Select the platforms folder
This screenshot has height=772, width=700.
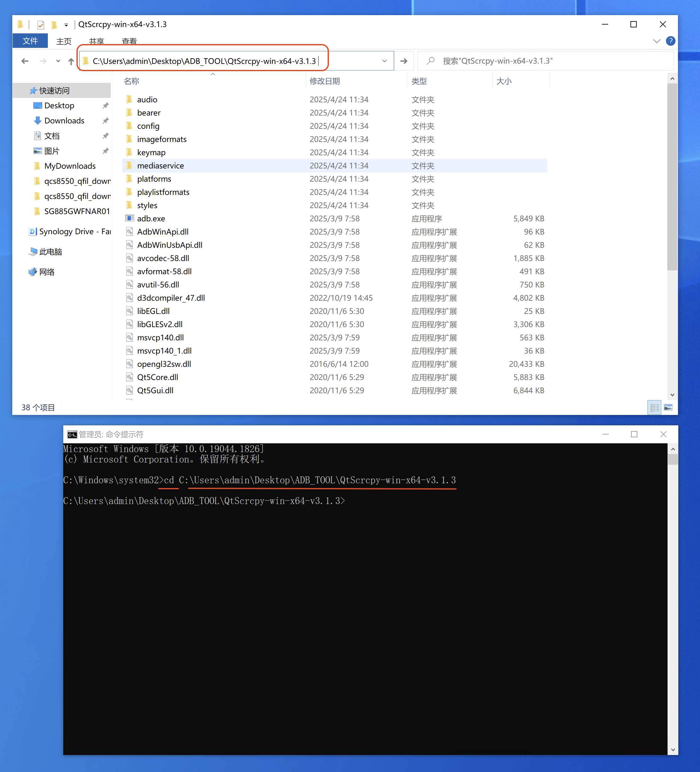click(x=154, y=179)
